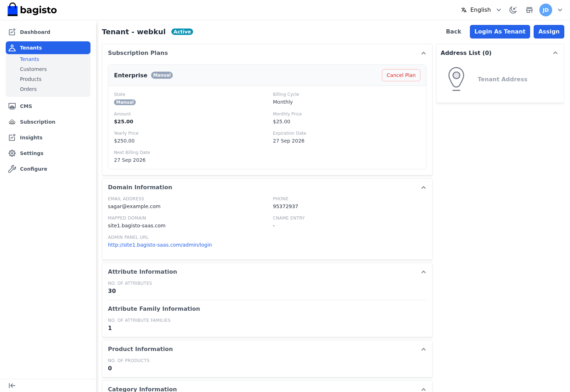570x392 pixels.
Task: Click the Enterprise plan name
Action: pyautogui.click(x=131, y=75)
